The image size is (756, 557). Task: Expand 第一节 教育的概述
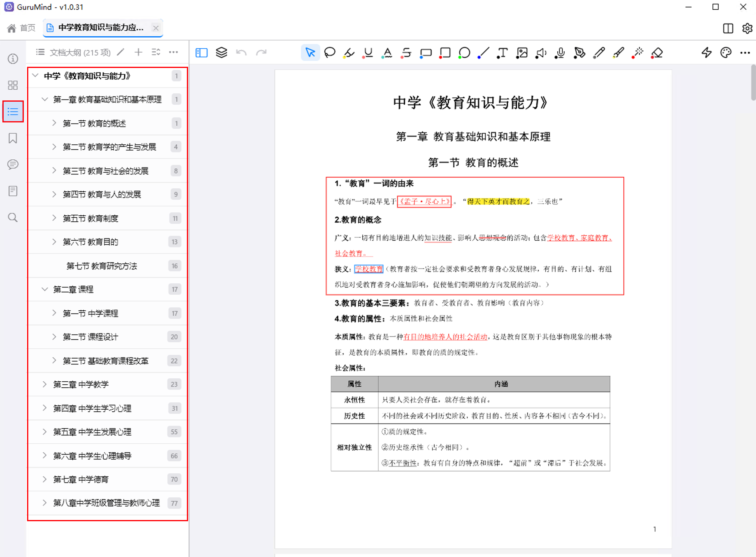[x=54, y=123]
